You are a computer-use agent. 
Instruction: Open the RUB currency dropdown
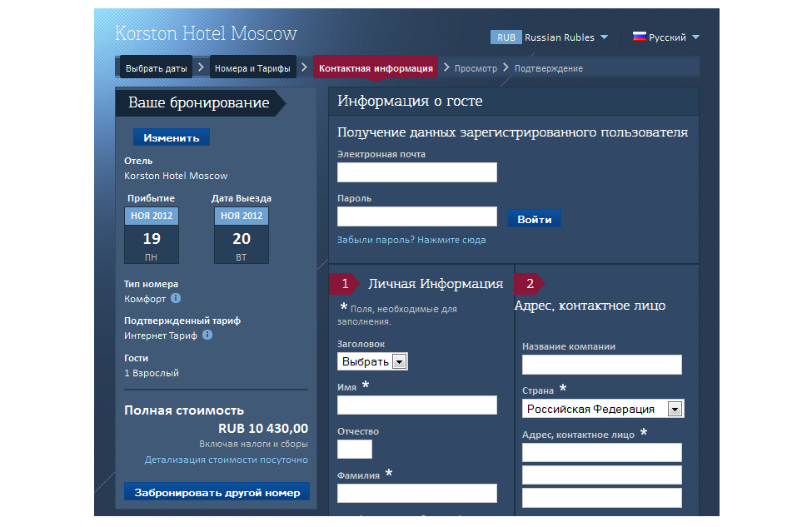coord(551,37)
